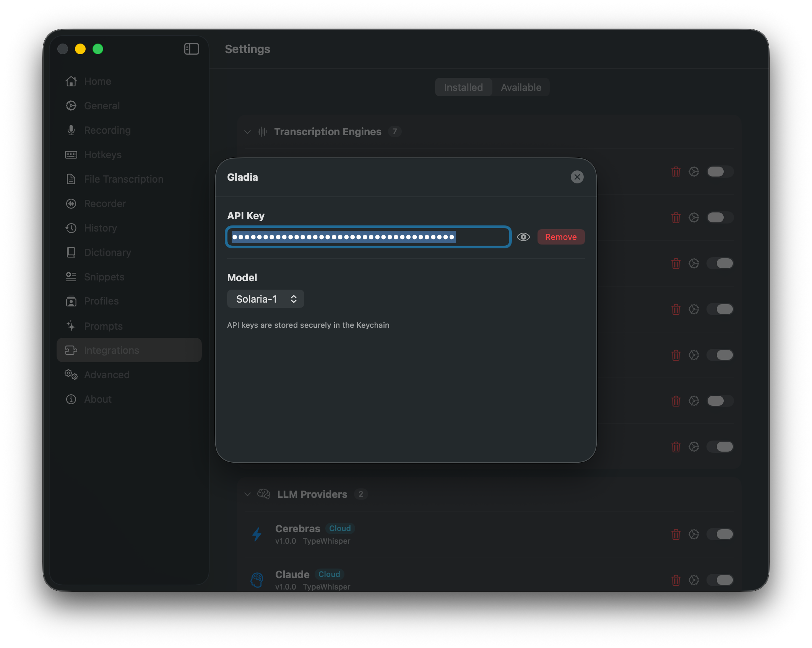Open the Solaria-1 model dropdown

266,299
